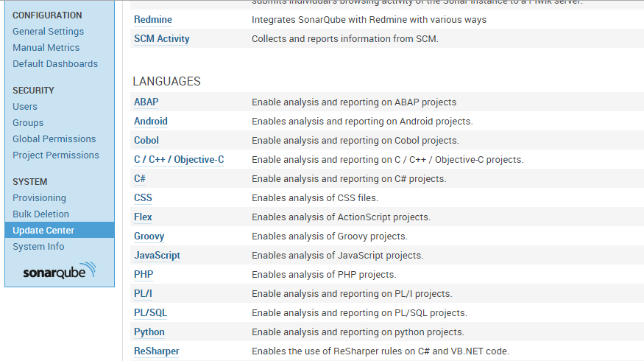Viewport: 644px width, 361px height.
Task: Open the Users security page
Action: pos(24,107)
